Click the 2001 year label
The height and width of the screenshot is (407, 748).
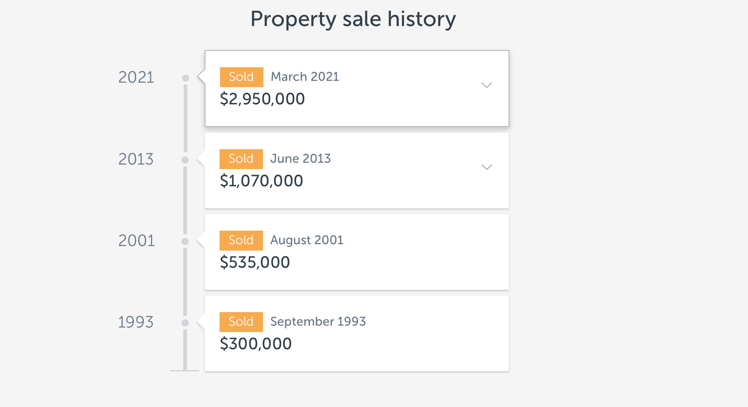(x=136, y=241)
